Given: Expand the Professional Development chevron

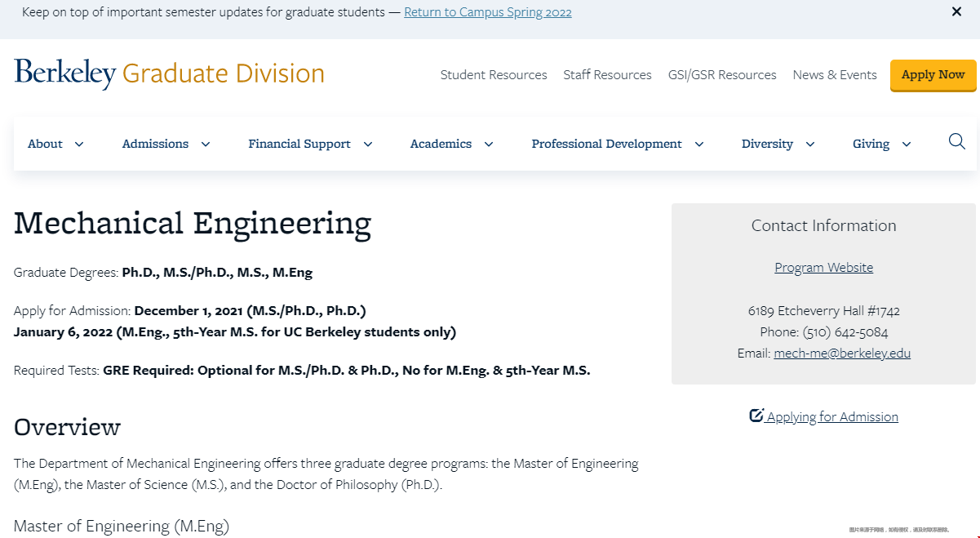Looking at the screenshot, I should [x=699, y=145].
